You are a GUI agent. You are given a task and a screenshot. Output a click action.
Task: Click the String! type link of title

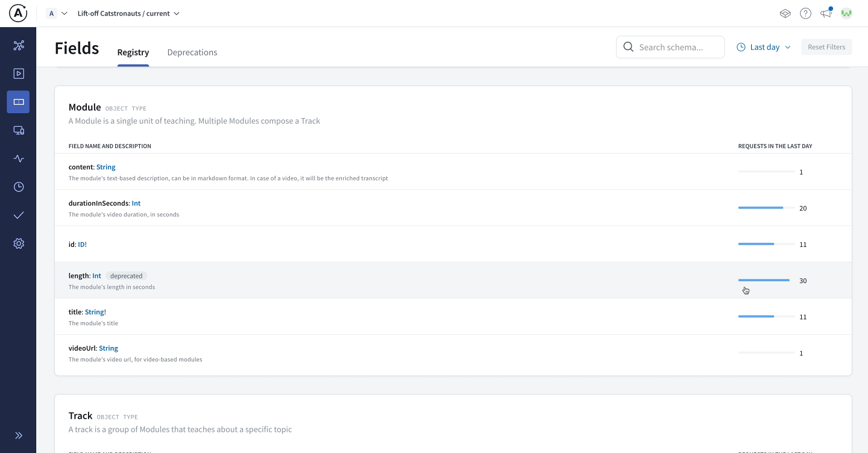[x=95, y=312]
